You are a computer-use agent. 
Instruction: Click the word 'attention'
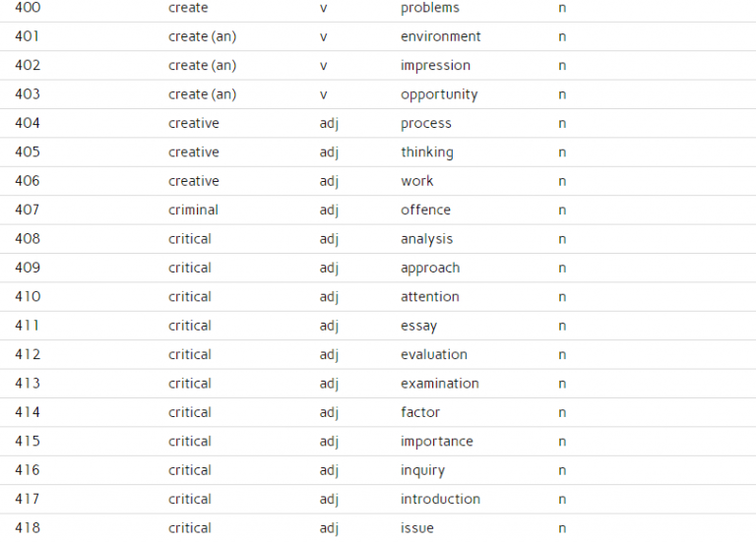click(429, 296)
